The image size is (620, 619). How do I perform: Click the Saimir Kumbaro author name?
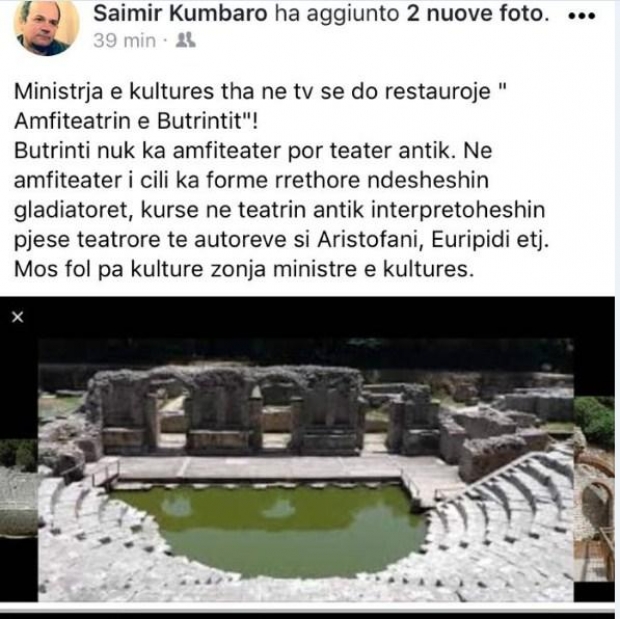(180, 14)
